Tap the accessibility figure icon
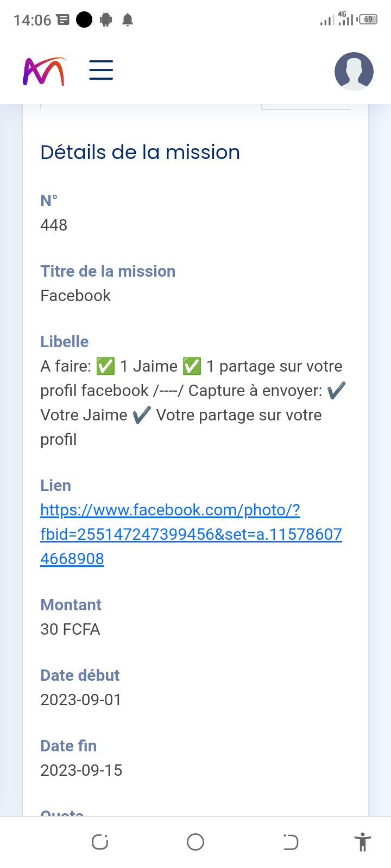This screenshot has width=391, height=868. [x=362, y=842]
